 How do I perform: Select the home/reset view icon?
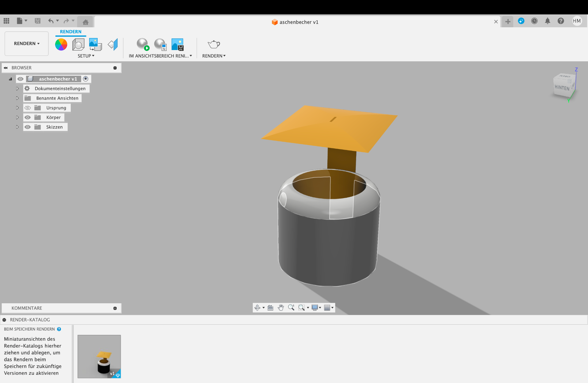click(x=85, y=21)
